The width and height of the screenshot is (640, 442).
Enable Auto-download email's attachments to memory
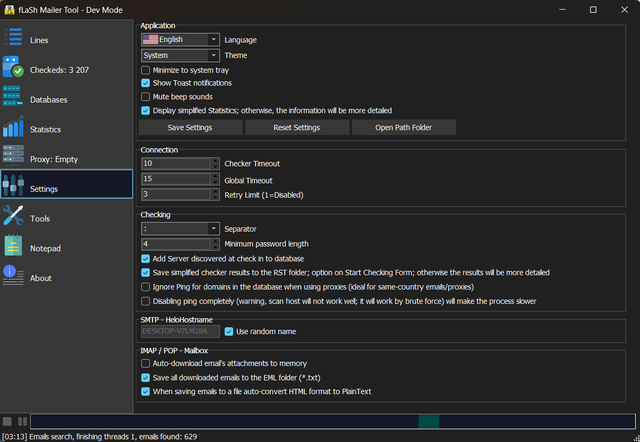[145, 363]
